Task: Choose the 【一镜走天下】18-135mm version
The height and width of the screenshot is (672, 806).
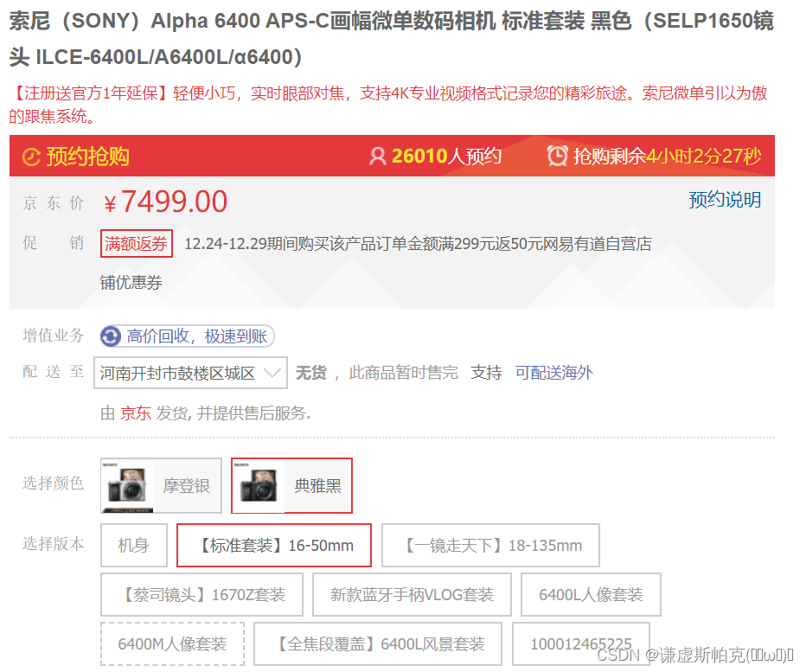Action: 490,546
